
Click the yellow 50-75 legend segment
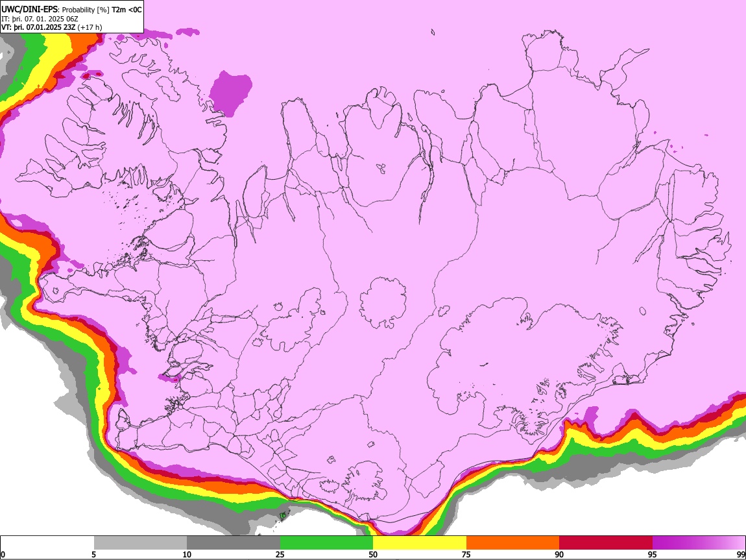pyautogui.click(x=420, y=543)
